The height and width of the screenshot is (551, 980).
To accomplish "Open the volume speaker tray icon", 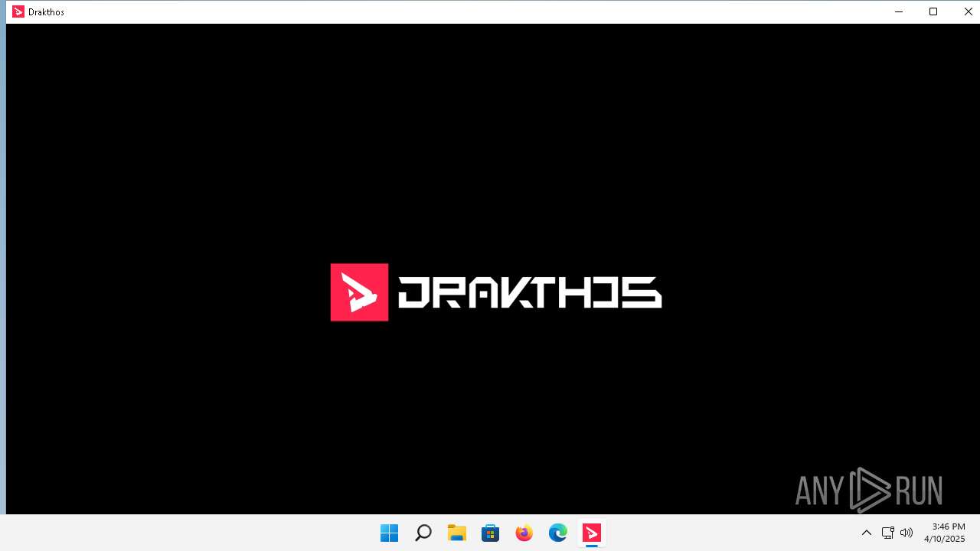I will coord(906,533).
